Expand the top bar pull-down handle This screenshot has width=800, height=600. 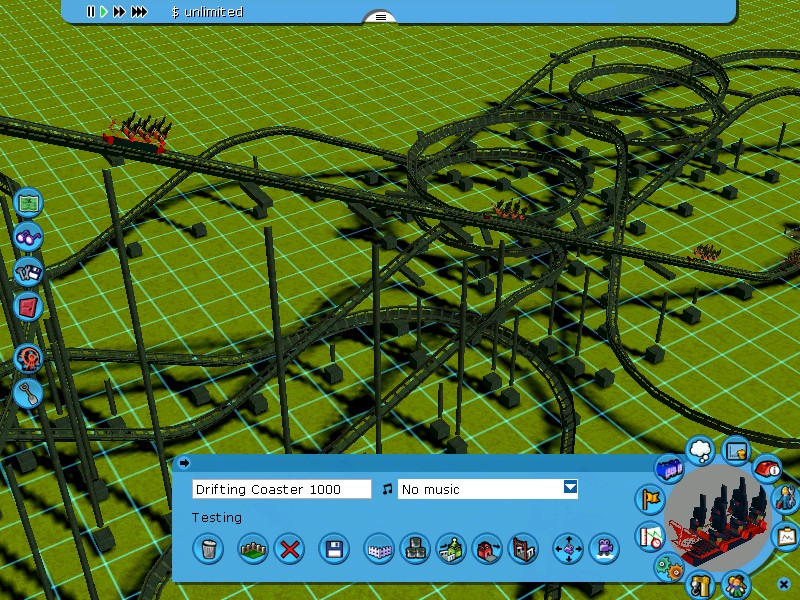coord(379,17)
